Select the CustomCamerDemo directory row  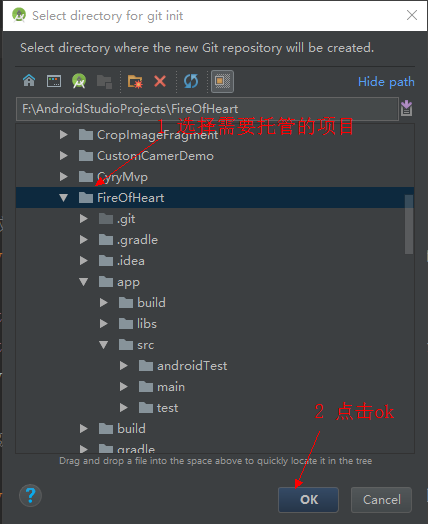215,156
